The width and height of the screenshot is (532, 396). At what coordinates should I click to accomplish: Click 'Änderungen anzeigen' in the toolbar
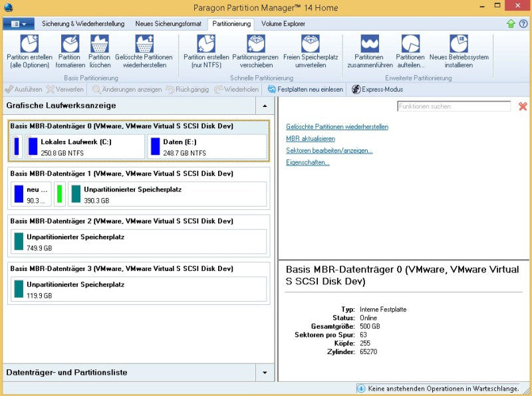click(x=127, y=90)
